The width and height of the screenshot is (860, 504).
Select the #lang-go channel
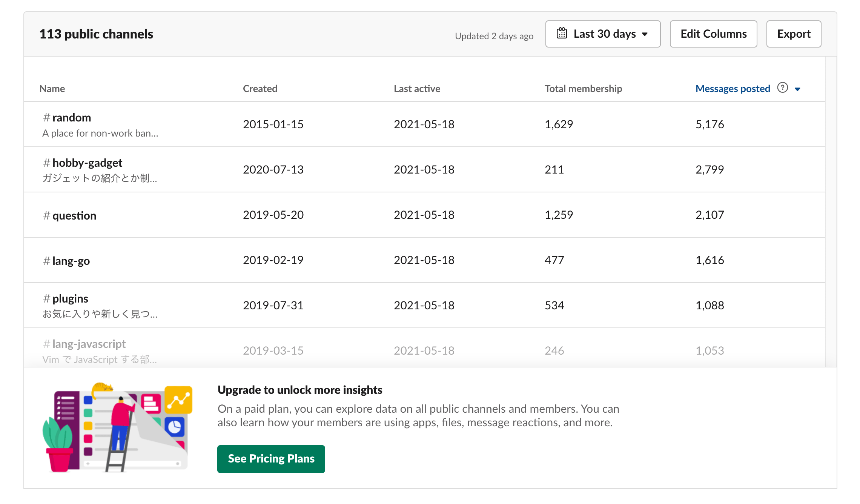point(71,261)
